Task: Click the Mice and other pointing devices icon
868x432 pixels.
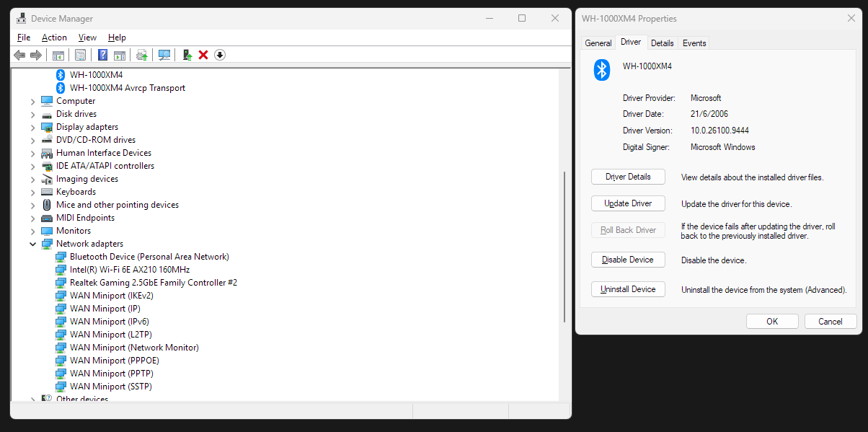Action: 47,205
